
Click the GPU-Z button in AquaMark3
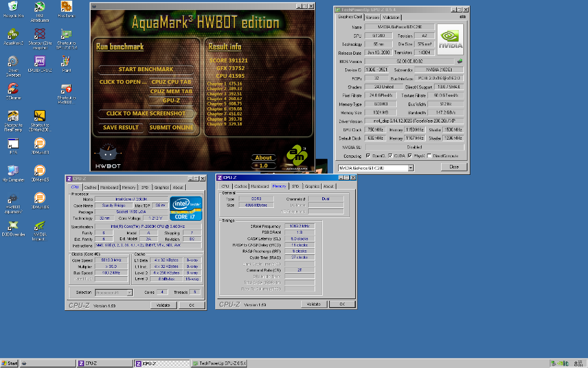(171, 100)
